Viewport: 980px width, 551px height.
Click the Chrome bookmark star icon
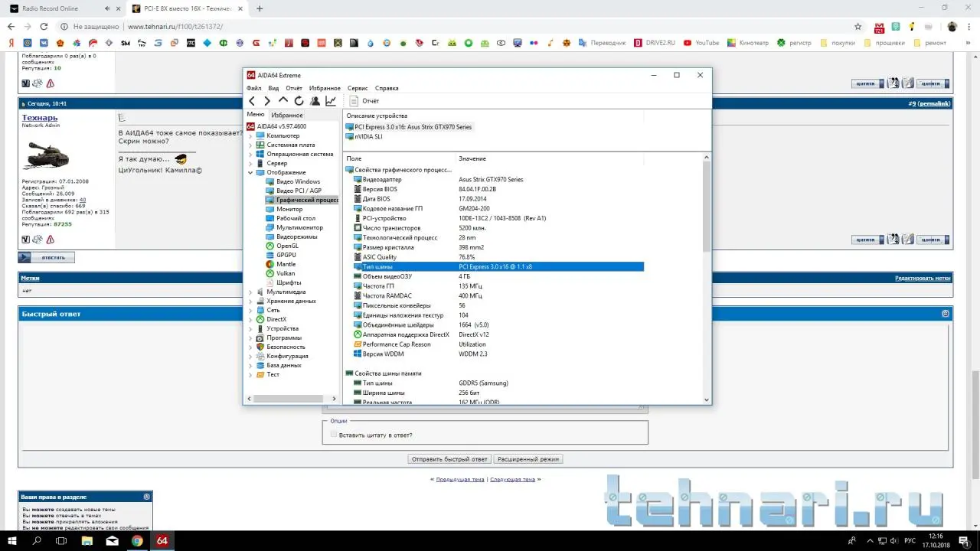(x=858, y=26)
